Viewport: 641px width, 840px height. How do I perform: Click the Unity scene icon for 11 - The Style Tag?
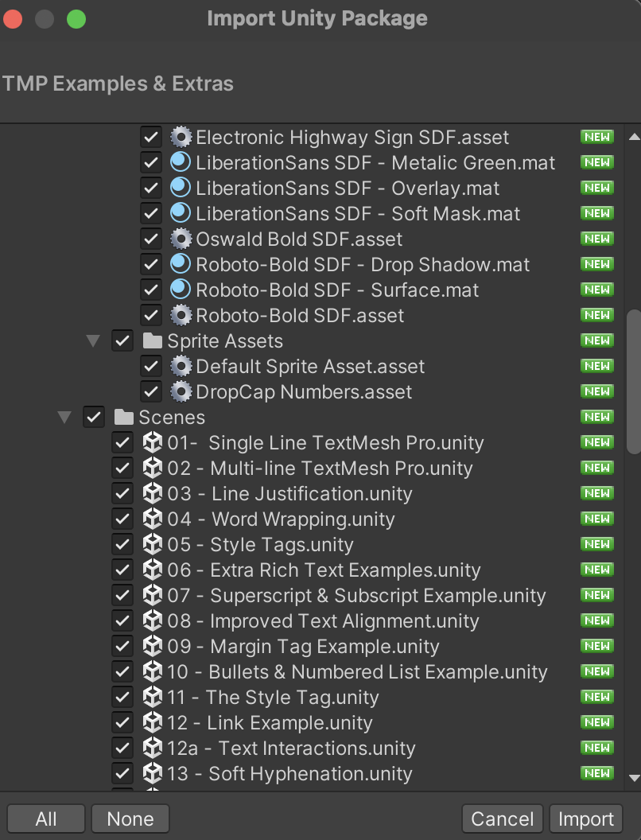(153, 697)
